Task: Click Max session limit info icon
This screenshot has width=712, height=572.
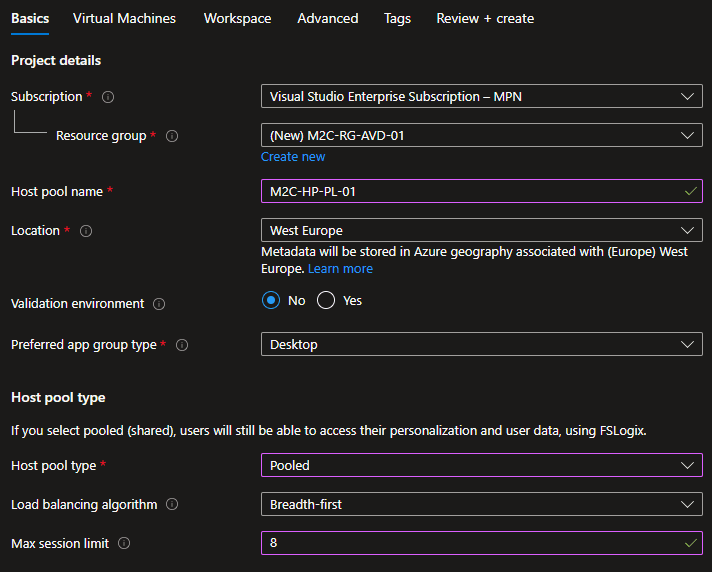Action: pos(124,544)
